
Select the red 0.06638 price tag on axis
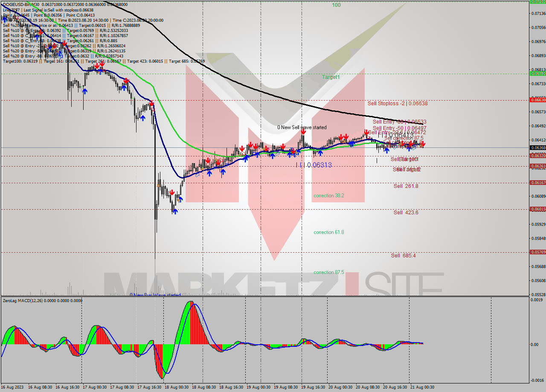(537, 101)
